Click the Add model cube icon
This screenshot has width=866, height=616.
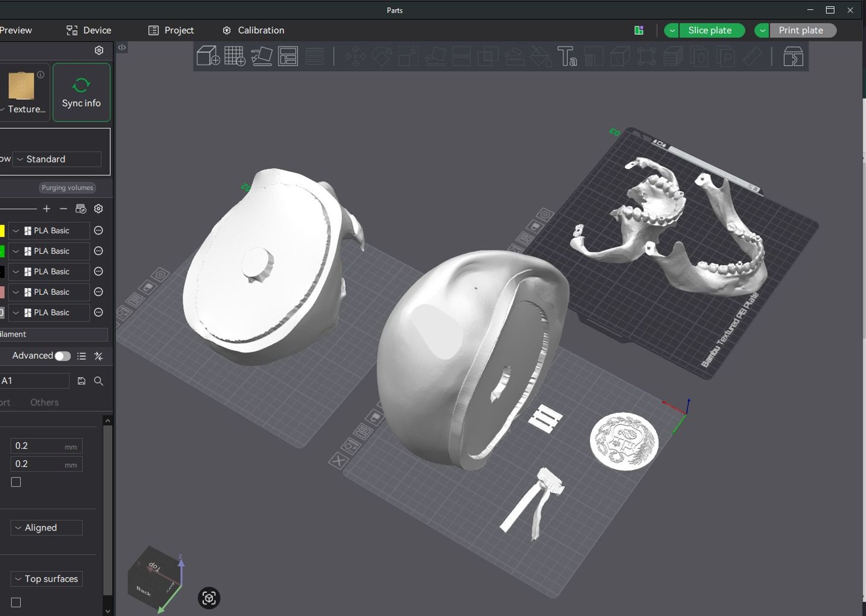coord(208,56)
